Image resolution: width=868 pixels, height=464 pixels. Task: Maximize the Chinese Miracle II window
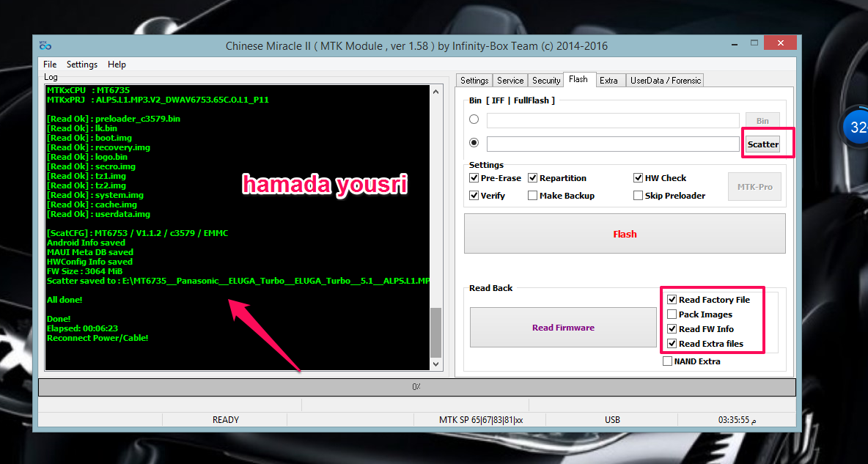point(754,43)
